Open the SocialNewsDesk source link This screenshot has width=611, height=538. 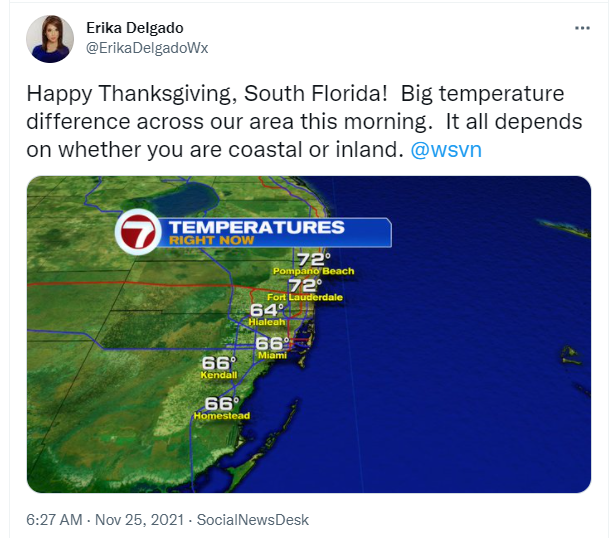click(x=253, y=520)
